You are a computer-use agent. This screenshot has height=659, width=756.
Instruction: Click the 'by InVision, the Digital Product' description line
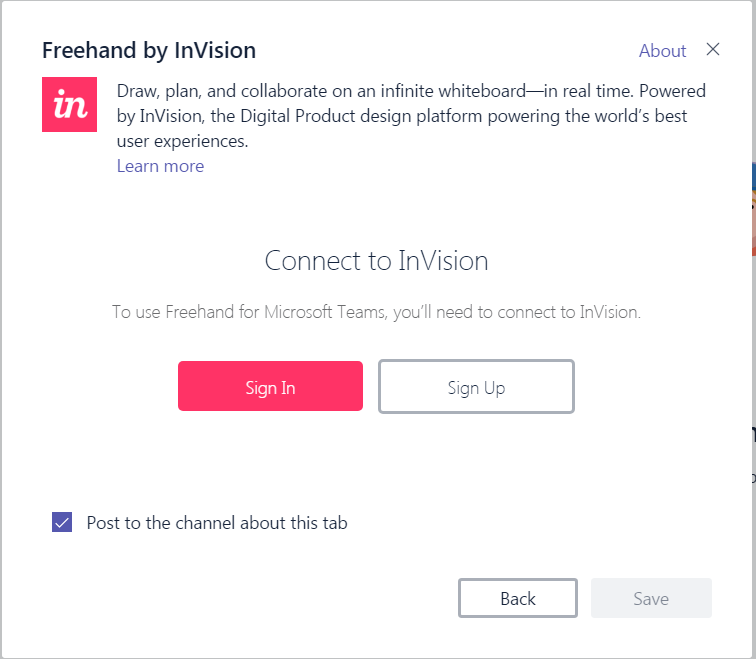point(402,116)
